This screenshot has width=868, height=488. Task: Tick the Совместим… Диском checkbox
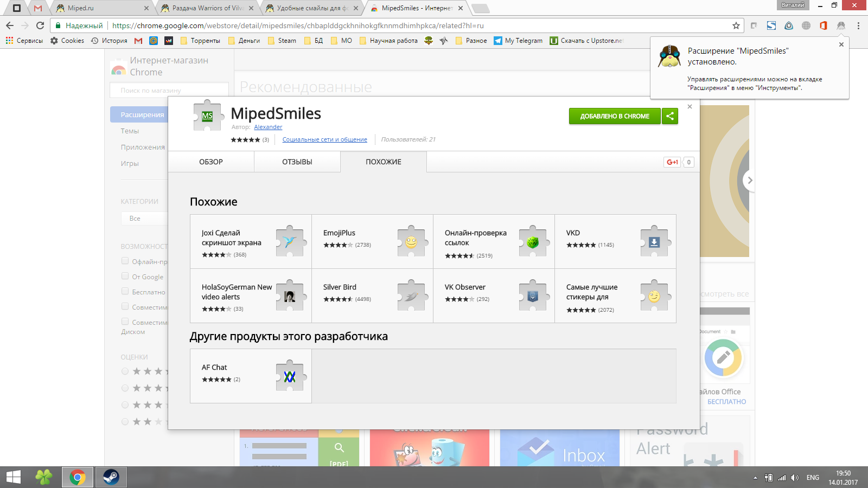click(x=125, y=322)
